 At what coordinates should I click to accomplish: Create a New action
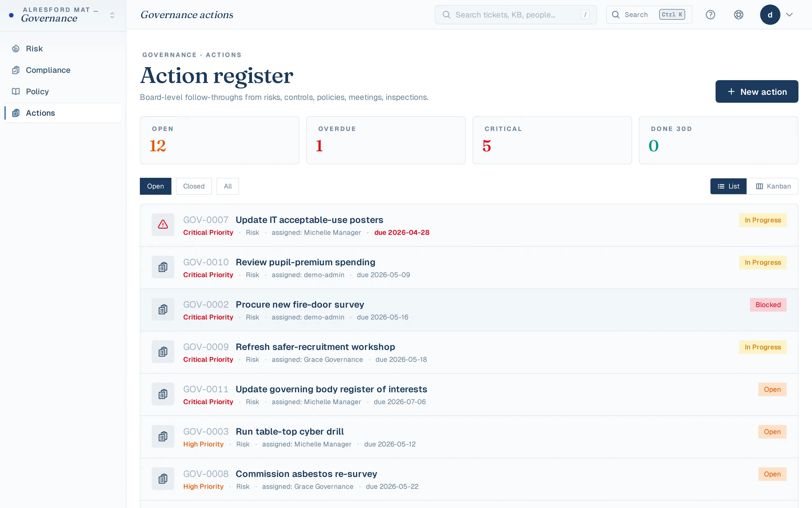point(757,91)
